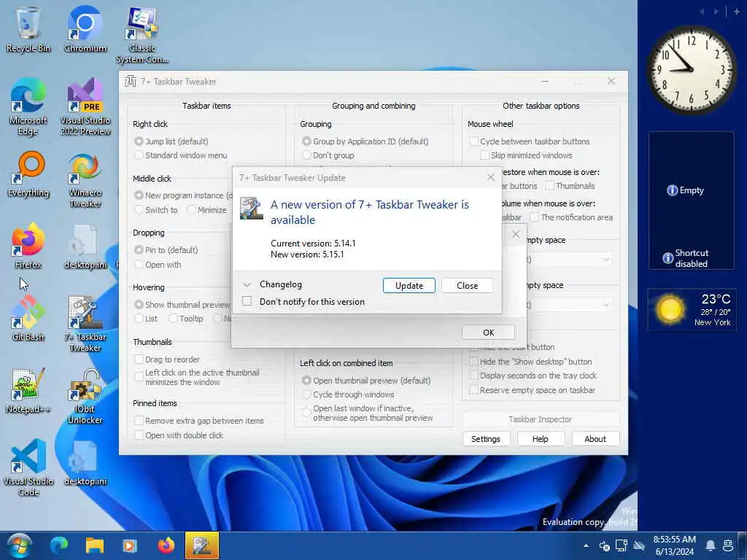Click the analog clock gadget

(x=691, y=69)
